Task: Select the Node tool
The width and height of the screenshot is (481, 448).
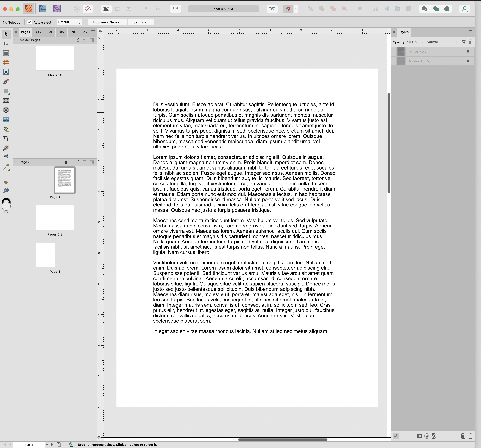Action: click(x=6, y=44)
